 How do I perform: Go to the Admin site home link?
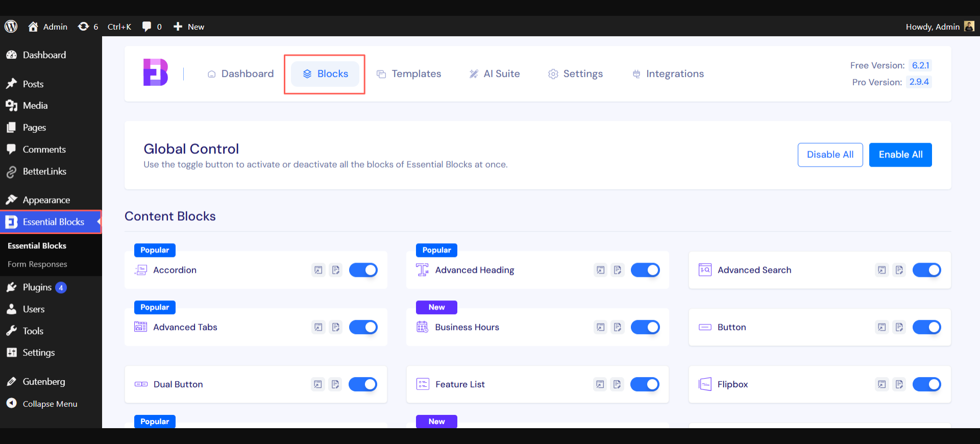[x=47, y=27]
